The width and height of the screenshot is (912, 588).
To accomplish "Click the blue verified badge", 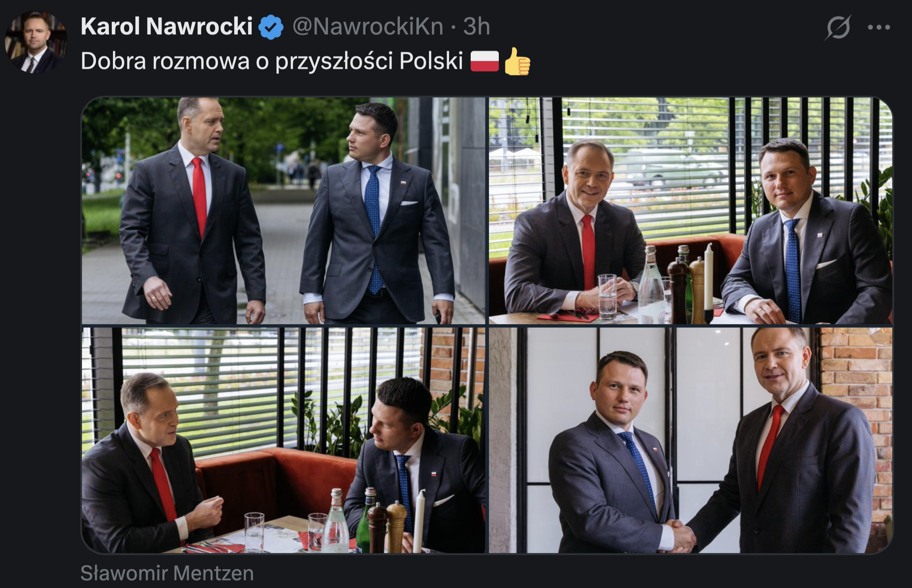I will [x=271, y=27].
